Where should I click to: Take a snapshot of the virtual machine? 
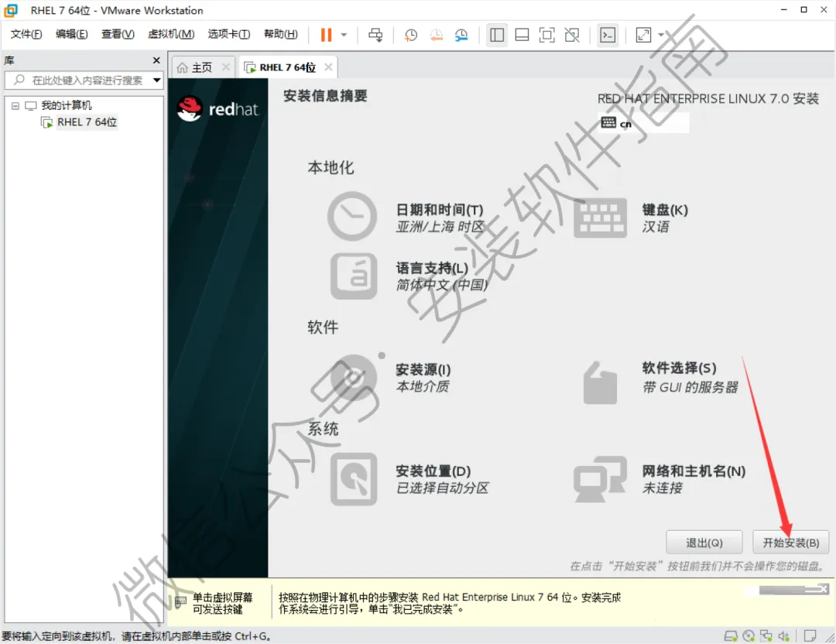click(x=410, y=35)
